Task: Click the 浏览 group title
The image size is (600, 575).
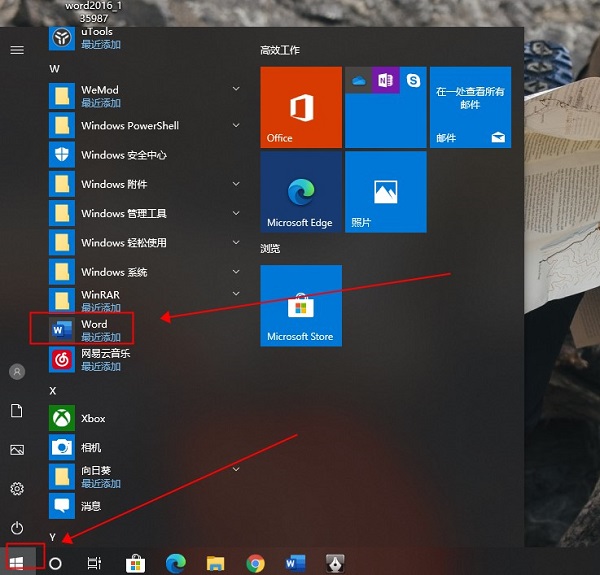Action: 270,248
